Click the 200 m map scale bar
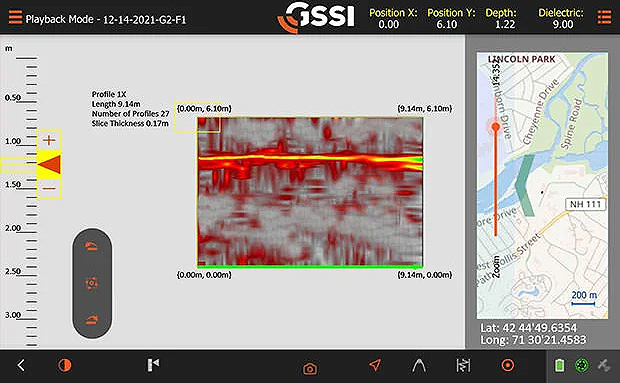 point(584,298)
